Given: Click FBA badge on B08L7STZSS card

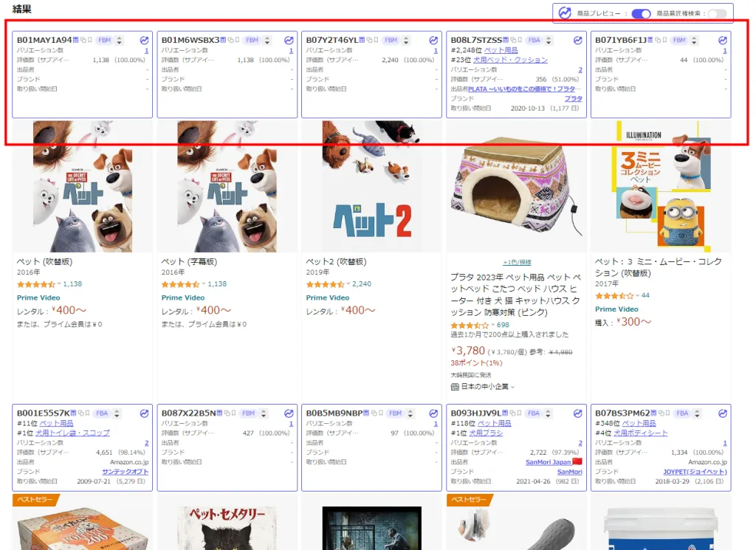Looking at the screenshot, I should [x=535, y=41].
